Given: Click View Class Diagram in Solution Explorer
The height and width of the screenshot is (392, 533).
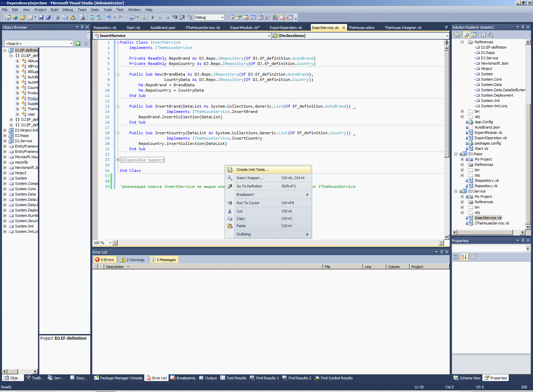Looking at the screenshot, I should point(490,35).
